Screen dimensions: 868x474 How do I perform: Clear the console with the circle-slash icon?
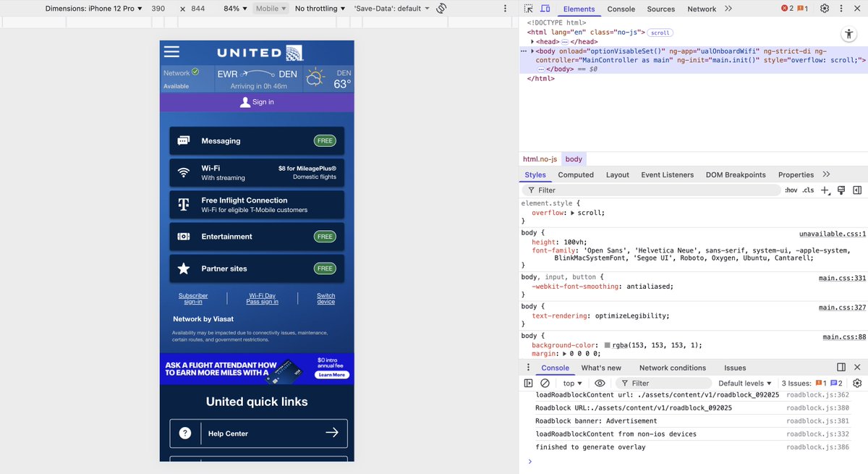click(546, 383)
